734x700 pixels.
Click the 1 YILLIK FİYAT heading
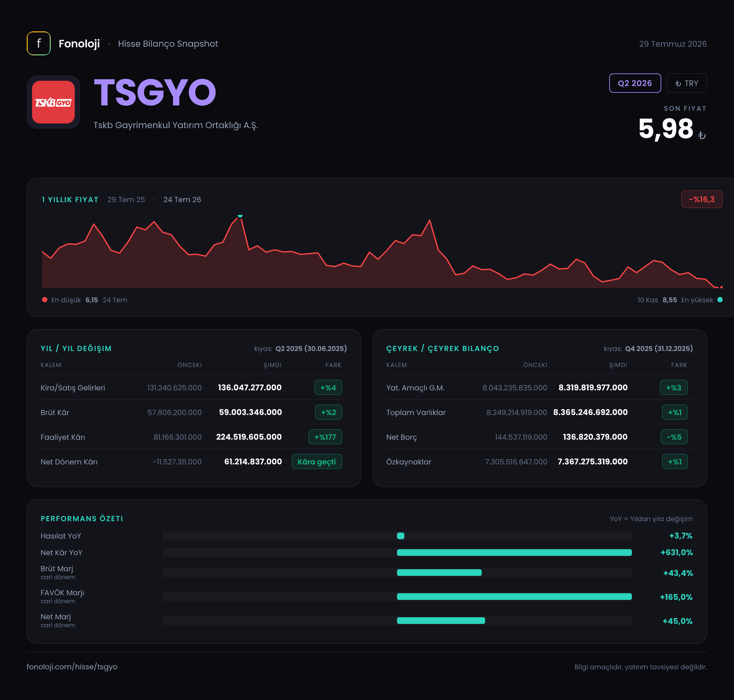[x=70, y=200]
